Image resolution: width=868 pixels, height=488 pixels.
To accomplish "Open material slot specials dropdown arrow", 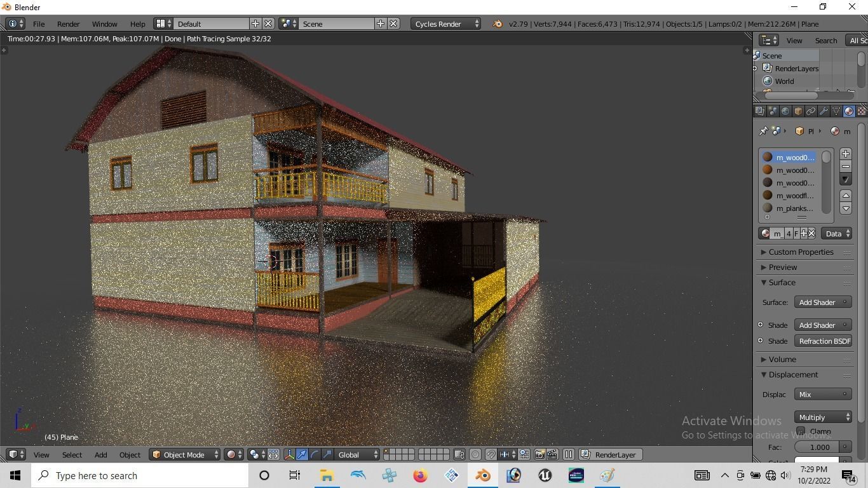I will pyautogui.click(x=846, y=180).
